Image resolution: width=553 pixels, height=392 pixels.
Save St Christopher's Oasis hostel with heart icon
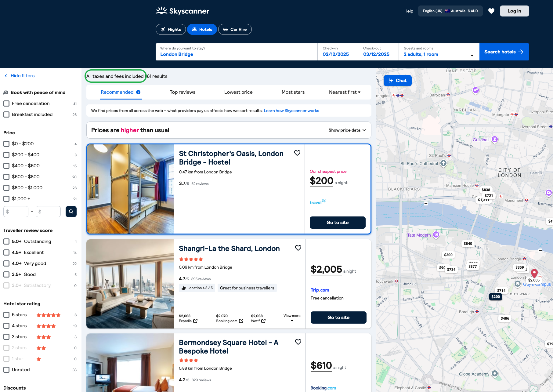click(x=297, y=153)
